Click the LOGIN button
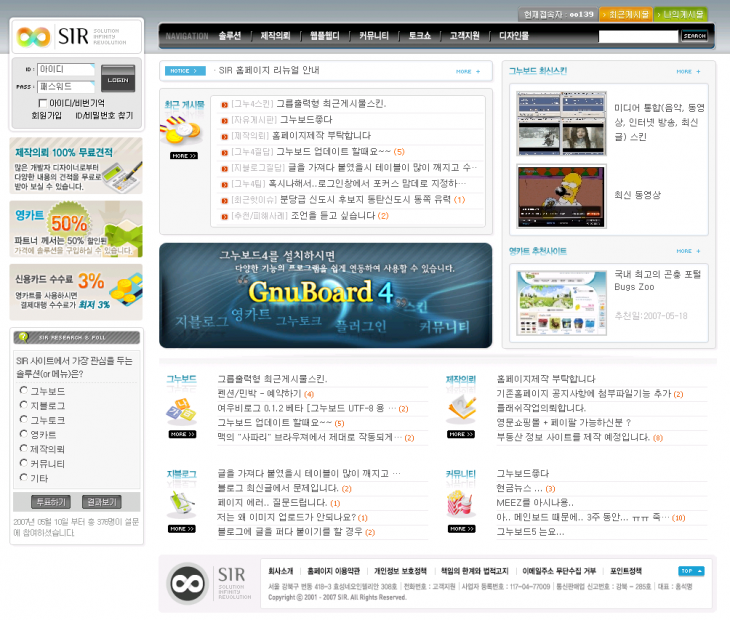 [118, 78]
